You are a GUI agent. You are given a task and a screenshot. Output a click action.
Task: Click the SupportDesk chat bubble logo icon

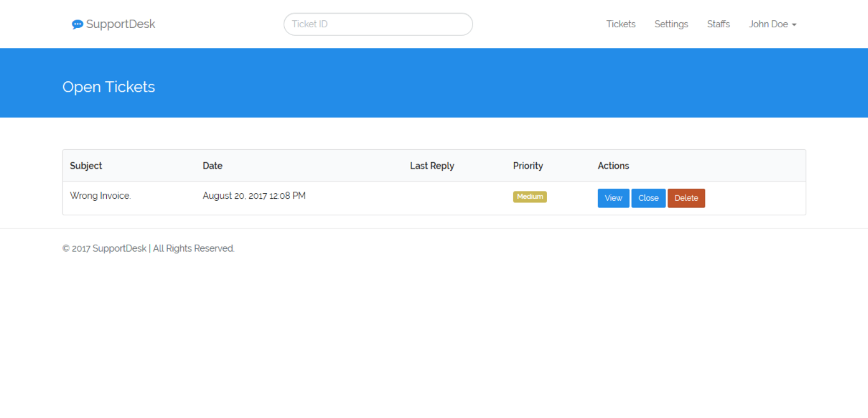coord(78,24)
